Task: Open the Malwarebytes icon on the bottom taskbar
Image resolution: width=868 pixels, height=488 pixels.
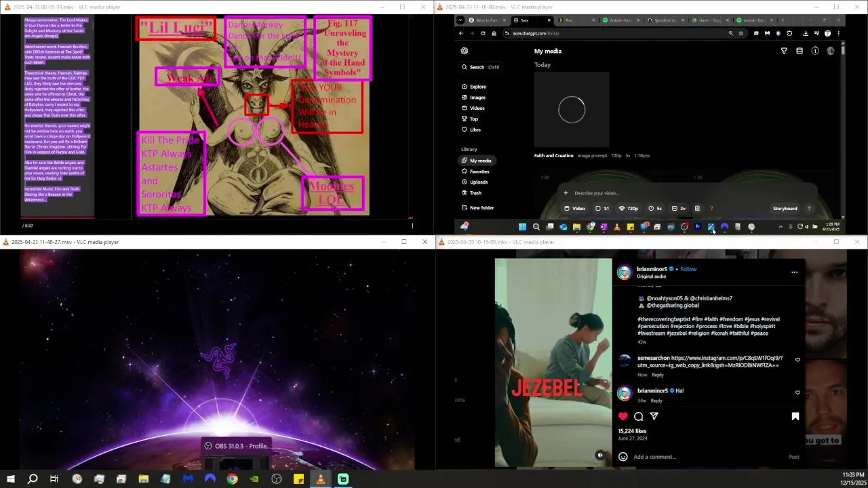Action: click(x=188, y=479)
